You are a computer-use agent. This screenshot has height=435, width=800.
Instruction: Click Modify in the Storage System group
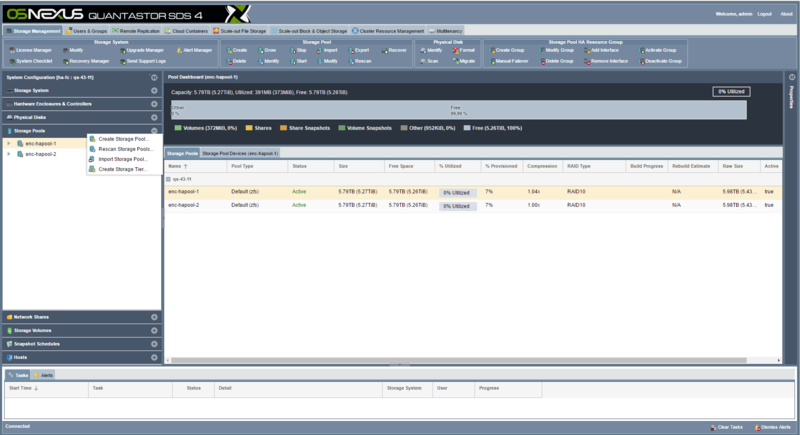tap(73, 50)
